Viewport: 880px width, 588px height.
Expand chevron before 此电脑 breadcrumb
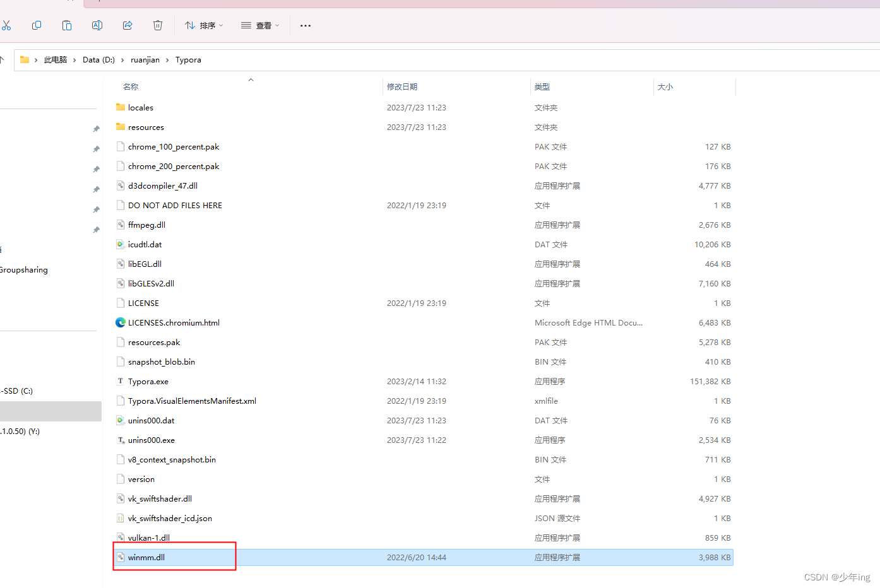coord(36,60)
